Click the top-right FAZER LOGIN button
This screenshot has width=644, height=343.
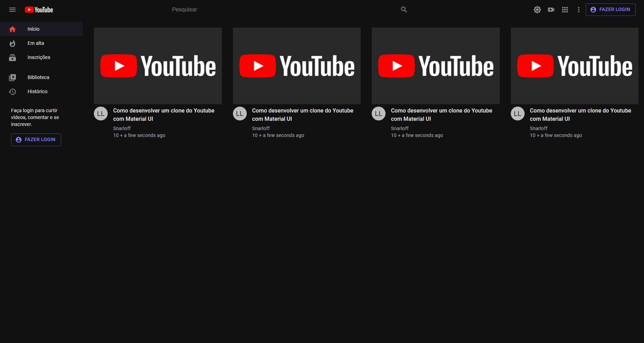pos(611,10)
